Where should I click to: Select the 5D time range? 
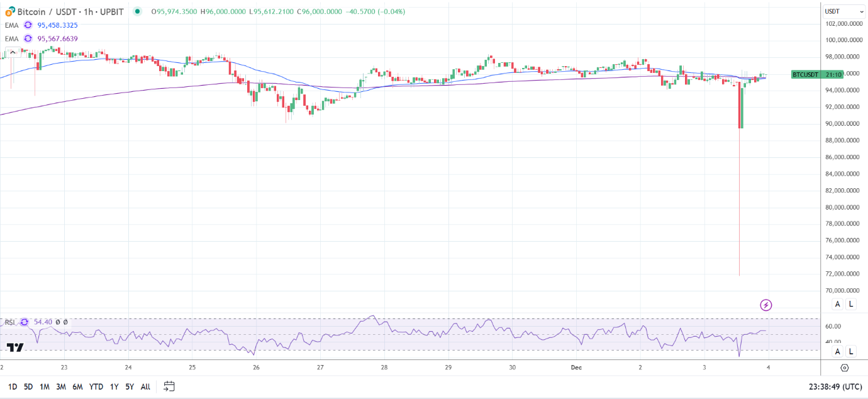(x=28, y=387)
